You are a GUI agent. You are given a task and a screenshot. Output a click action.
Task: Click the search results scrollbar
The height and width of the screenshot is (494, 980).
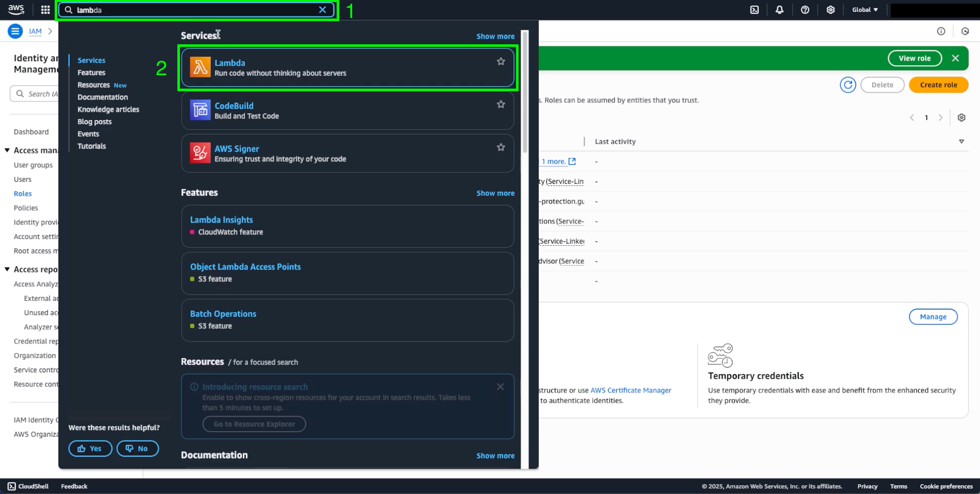525,93
